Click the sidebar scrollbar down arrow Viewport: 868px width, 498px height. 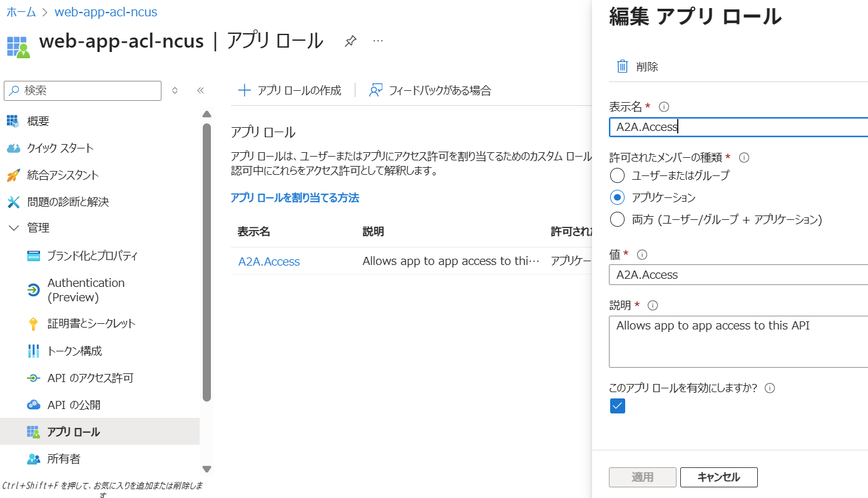207,469
